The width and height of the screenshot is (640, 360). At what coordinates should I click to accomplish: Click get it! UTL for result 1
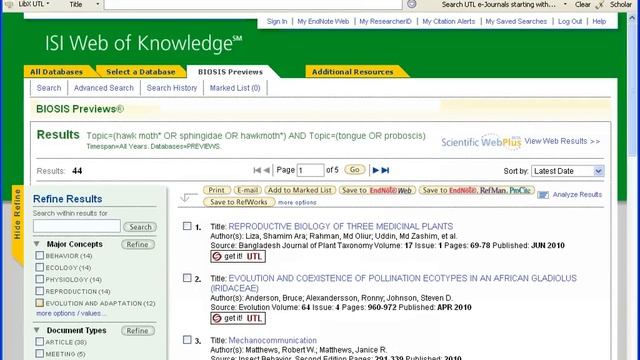tap(238, 256)
